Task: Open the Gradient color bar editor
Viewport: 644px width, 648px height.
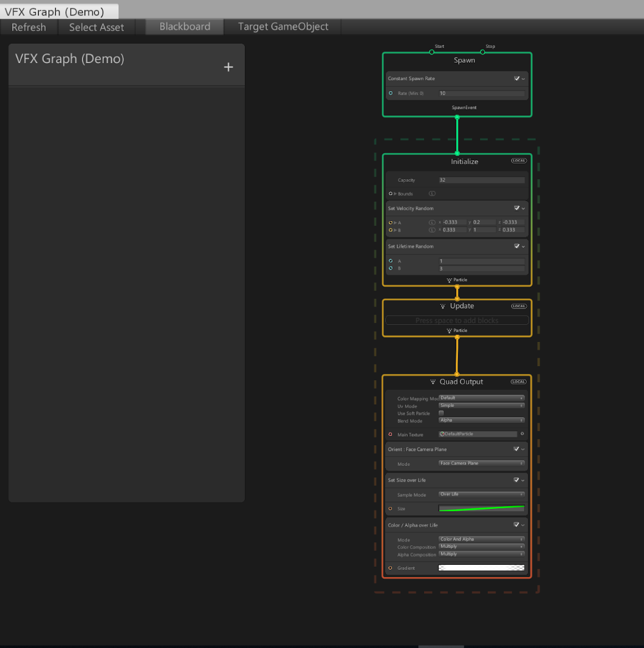Action: [x=481, y=568]
